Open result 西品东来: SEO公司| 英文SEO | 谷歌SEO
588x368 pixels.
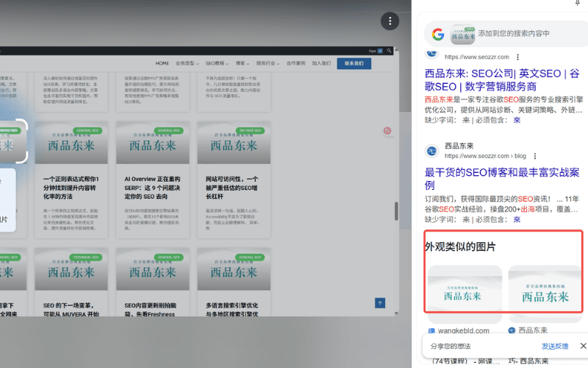coord(502,79)
